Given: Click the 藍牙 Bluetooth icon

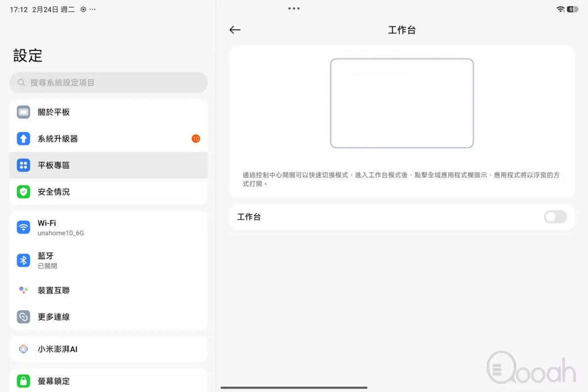Looking at the screenshot, I should pos(23,260).
